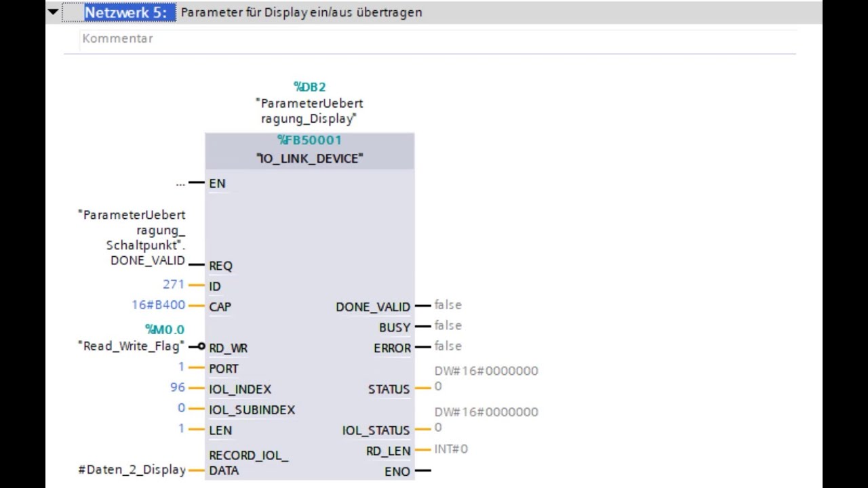Click the network title 'Parameter für Display ein/aus übertragen'
The width and height of the screenshot is (868, 488).
[x=301, y=12]
